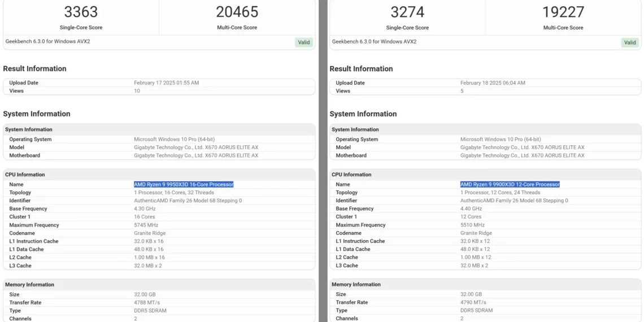Click the 3363 single-core score
Screen dimensions: 644x322
[x=81, y=12]
